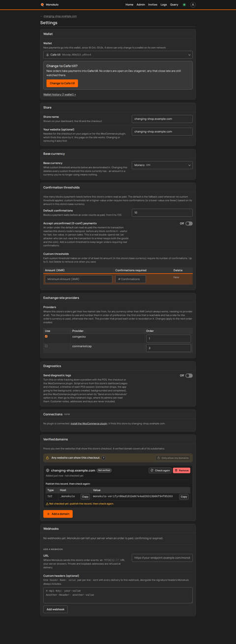Click the Custom headers text area
This screenshot has height=644, width=236.
pos(118,595)
